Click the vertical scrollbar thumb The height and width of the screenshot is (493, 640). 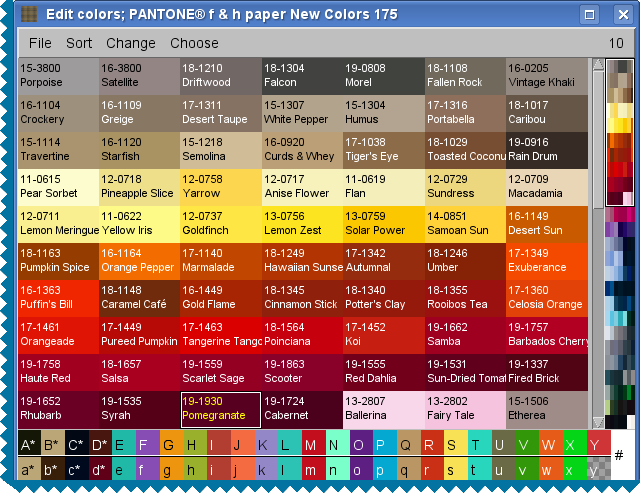pos(598,140)
